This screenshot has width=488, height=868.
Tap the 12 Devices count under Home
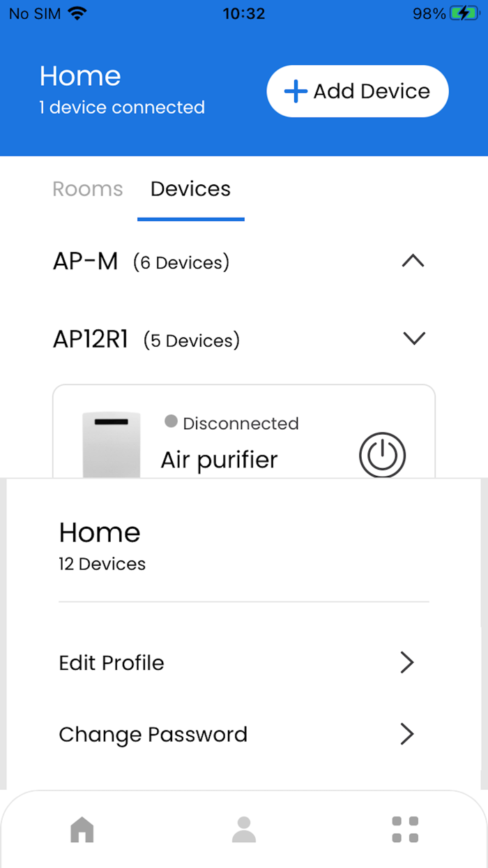pos(102,564)
